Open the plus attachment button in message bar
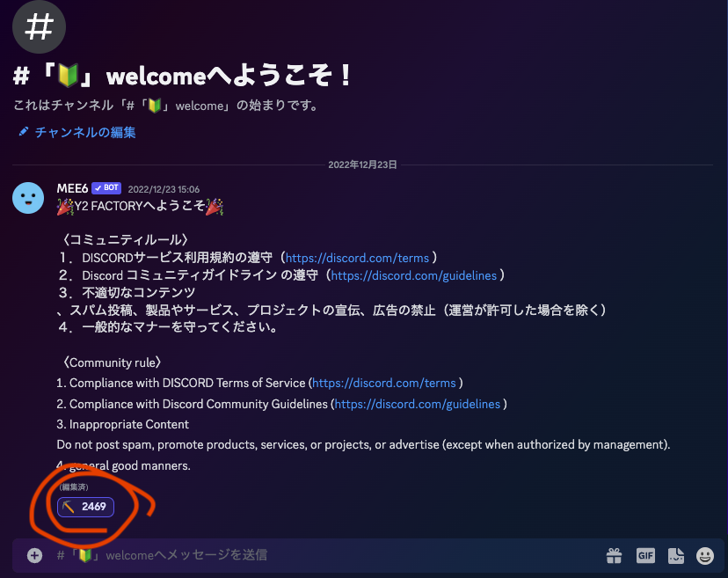 tap(34, 555)
